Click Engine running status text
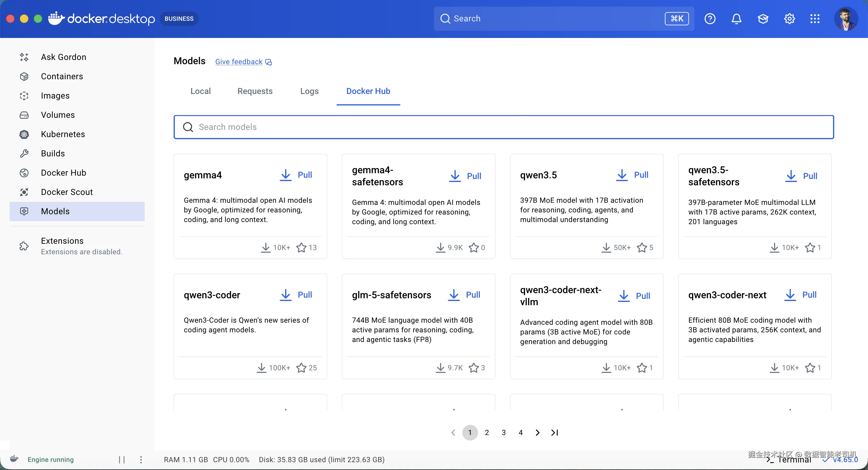Image resolution: width=868 pixels, height=470 pixels. [51, 459]
